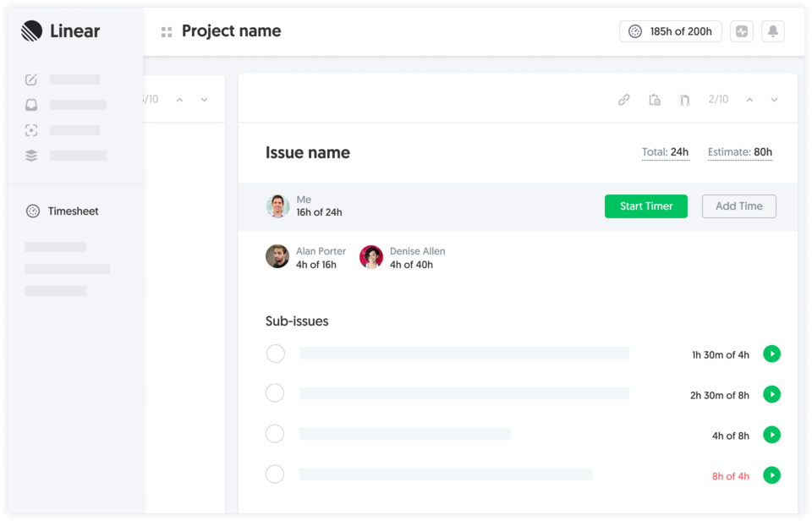
Task: Open the activity pulse icon button
Action: 742,31
